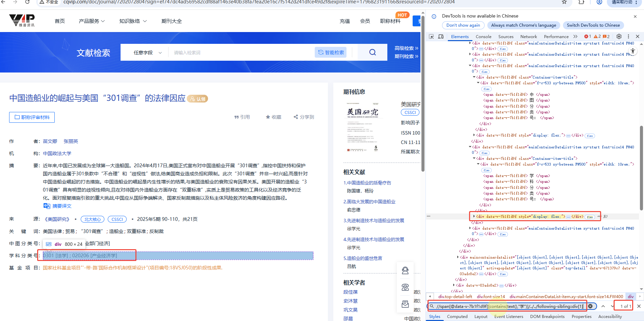Toggle flex badge under 学科分类号 width:10rem div
The height and width of the screenshot is (321, 644).
pos(487,170)
